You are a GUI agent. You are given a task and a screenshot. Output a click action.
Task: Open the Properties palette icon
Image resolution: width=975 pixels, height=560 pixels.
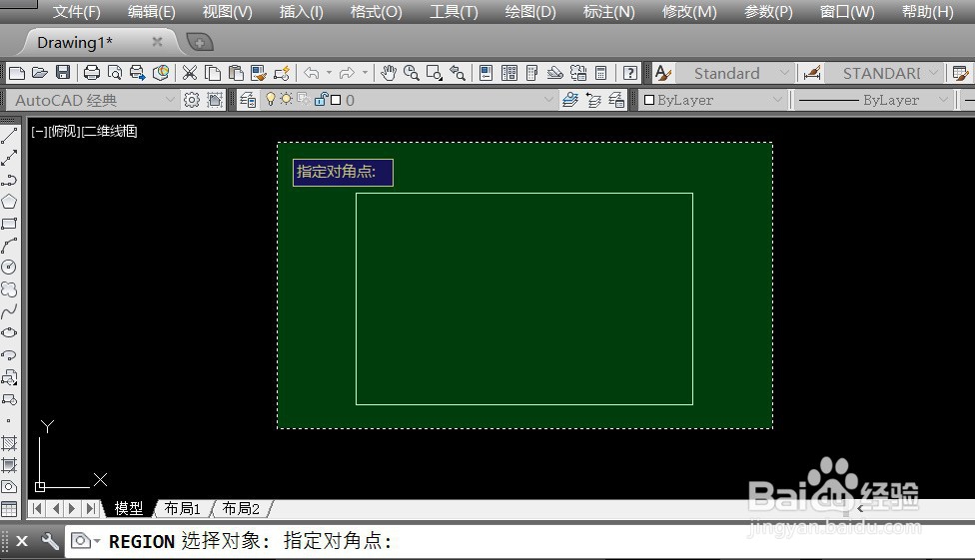tap(487, 73)
